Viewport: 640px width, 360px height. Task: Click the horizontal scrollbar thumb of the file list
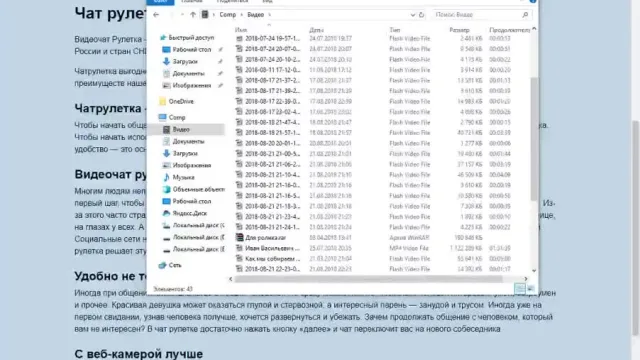pos(369,279)
